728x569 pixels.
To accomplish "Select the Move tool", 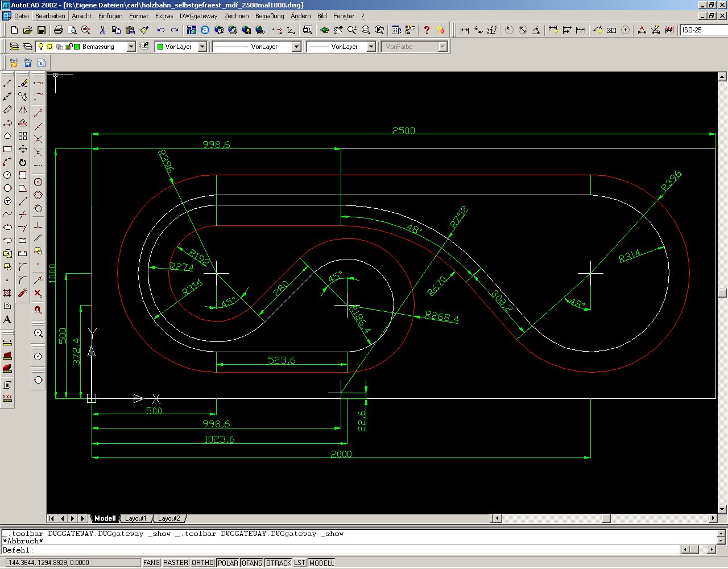I will (23, 149).
